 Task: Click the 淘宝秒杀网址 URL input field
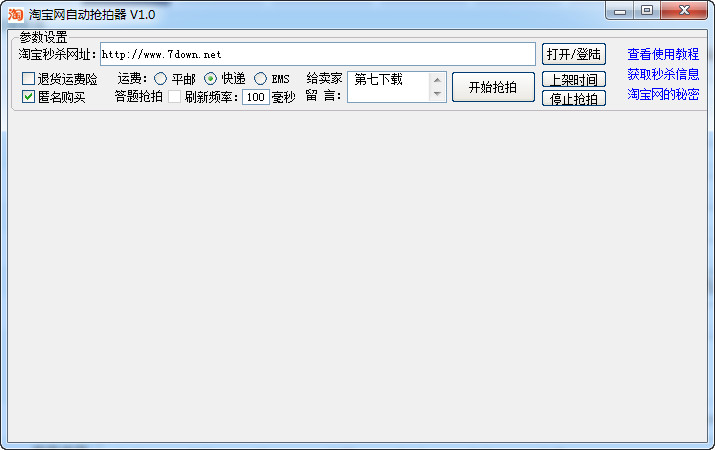point(317,54)
